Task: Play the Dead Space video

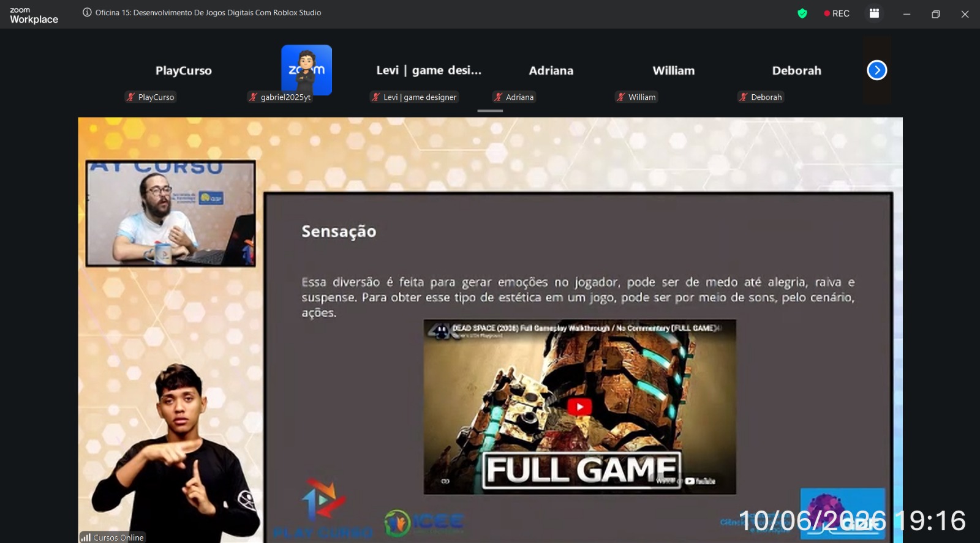Action: point(579,407)
